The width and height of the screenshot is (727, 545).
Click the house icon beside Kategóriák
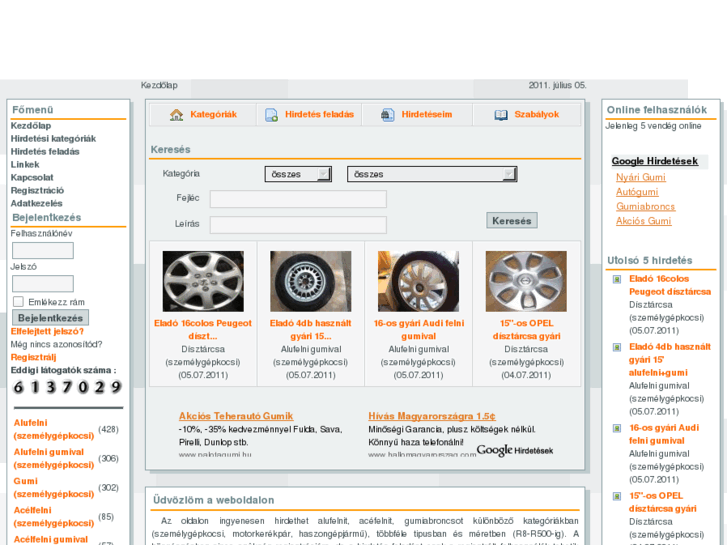click(x=177, y=115)
